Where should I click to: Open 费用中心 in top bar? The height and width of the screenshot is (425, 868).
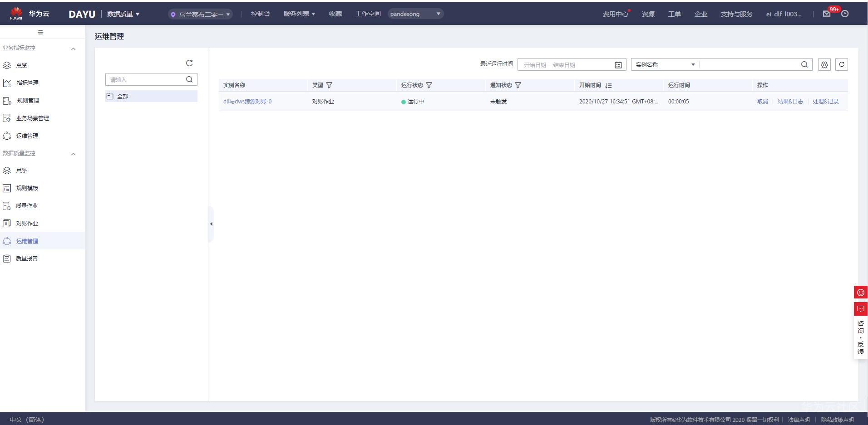(x=616, y=14)
